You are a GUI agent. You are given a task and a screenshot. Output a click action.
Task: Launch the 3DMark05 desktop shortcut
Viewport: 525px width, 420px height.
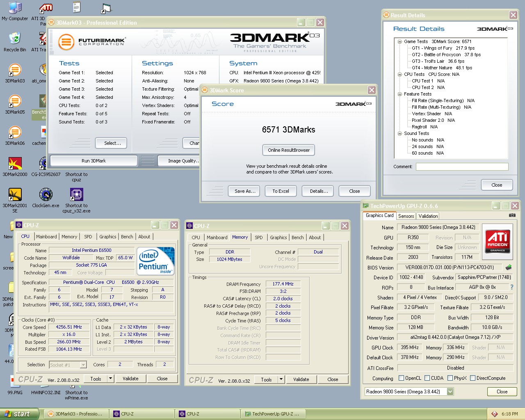15,104
